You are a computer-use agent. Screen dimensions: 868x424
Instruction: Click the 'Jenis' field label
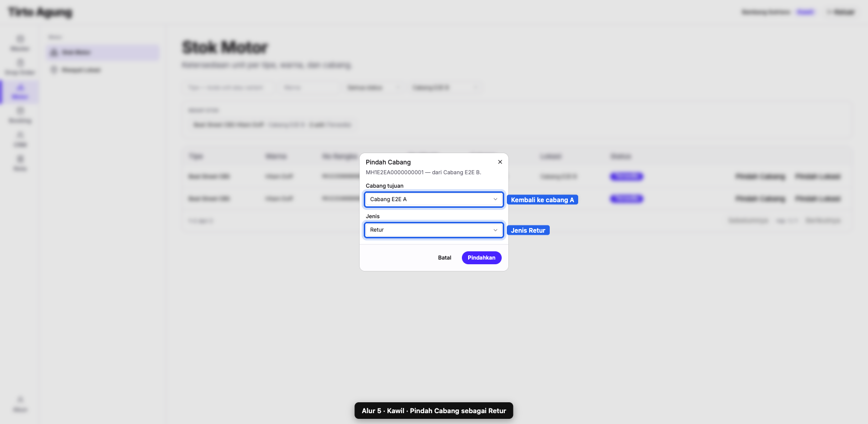tap(373, 216)
